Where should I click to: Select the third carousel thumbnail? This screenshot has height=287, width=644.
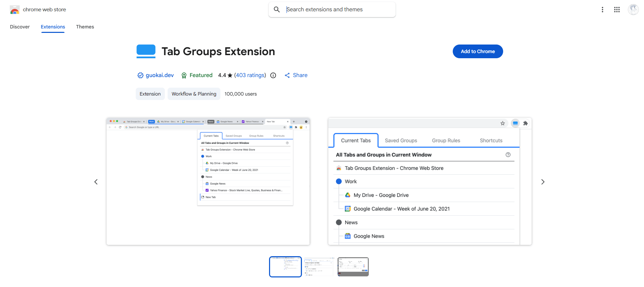[353, 267]
